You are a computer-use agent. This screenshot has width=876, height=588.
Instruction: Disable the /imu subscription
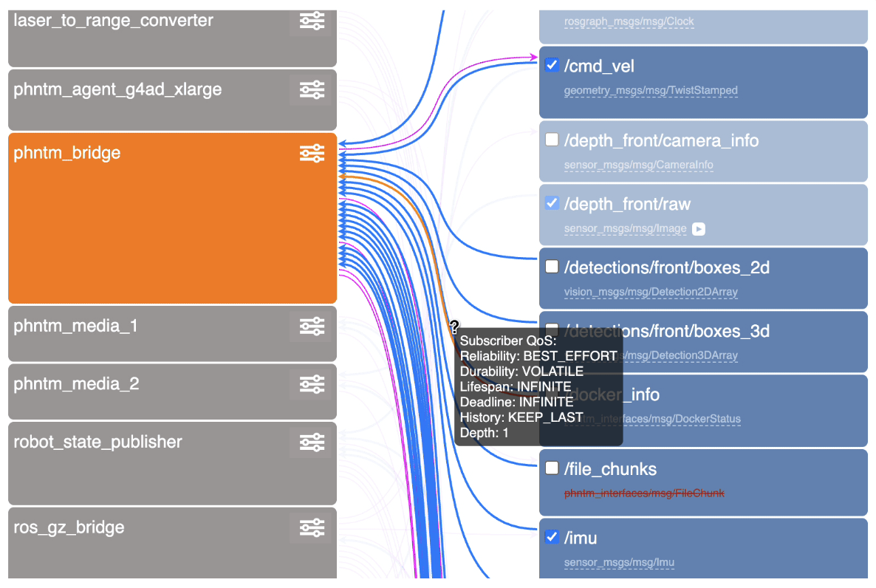pyautogui.click(x=552, y=537)
